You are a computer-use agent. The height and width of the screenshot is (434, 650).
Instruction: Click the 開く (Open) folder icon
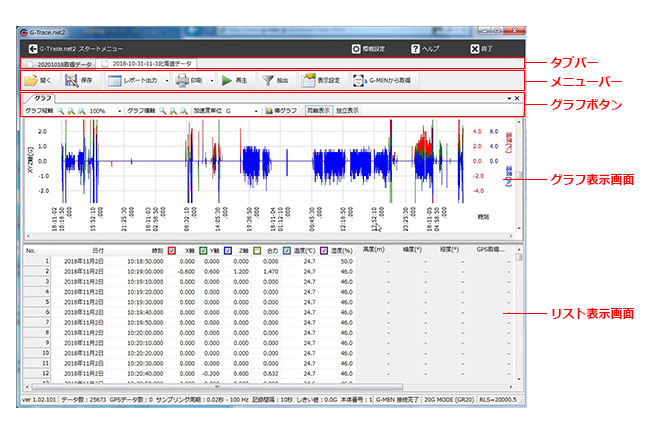[32, 80]
